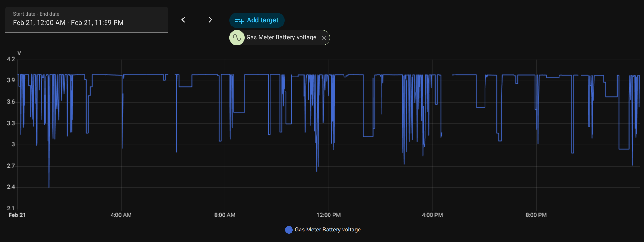Viewport: 644px width, 242px height.
Task: Click the 3.3 voltage axis label
Action: pos(11,123)
